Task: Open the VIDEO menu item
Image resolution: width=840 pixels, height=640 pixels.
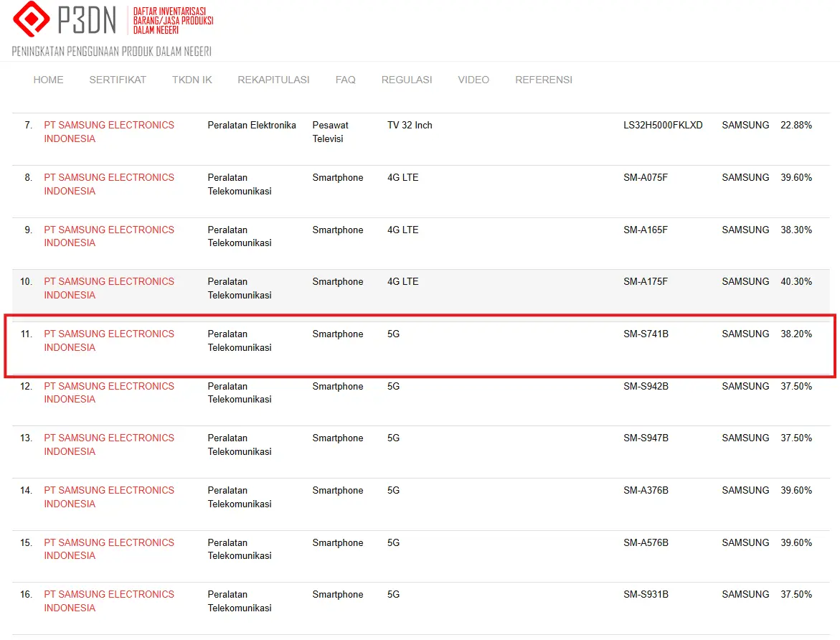Action: (x=473, y=80)
